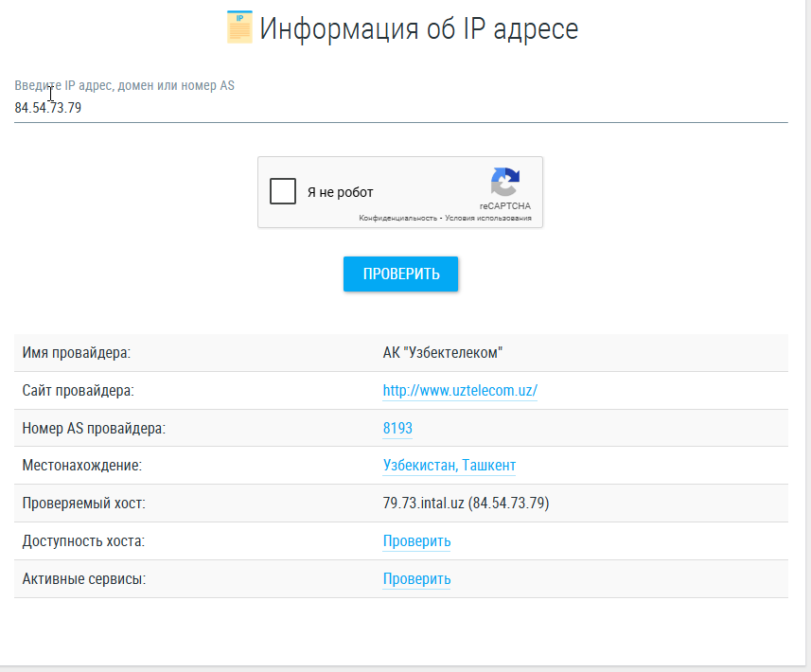Click the label "Имя провайдера:"
Image resolution: width=811 pixels, height=672 pixels.
point(76,353)
